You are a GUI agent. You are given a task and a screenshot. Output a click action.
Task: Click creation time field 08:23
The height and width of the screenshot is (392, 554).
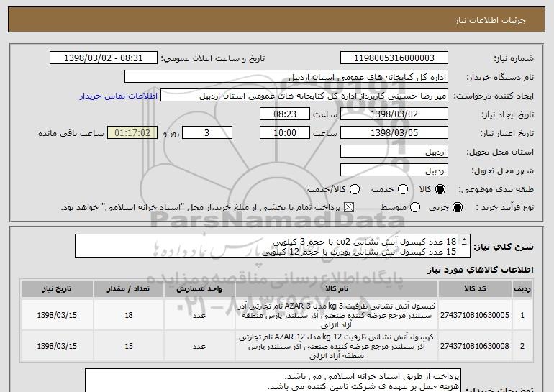click(285, 114)
